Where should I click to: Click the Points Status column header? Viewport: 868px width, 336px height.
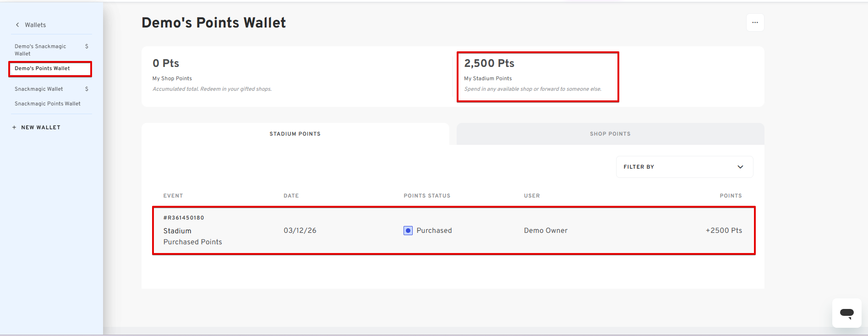coord(427,196)
